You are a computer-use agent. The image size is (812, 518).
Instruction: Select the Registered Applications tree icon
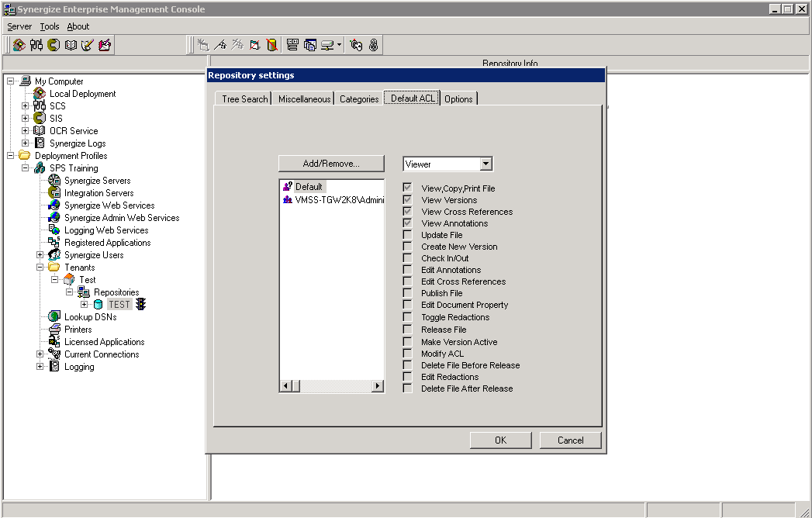pos(54,243)
